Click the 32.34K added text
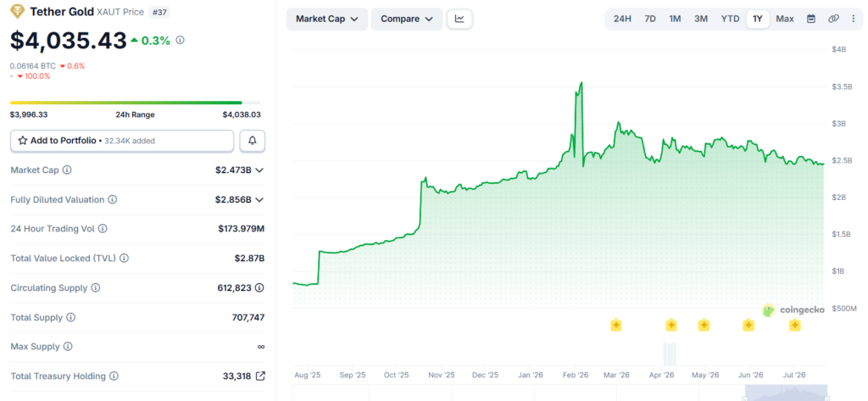 click(129, 142)
